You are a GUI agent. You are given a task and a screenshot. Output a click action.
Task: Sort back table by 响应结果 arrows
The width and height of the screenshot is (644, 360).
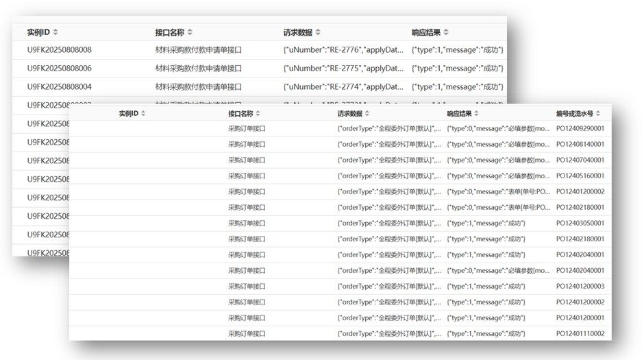(446, 32)
